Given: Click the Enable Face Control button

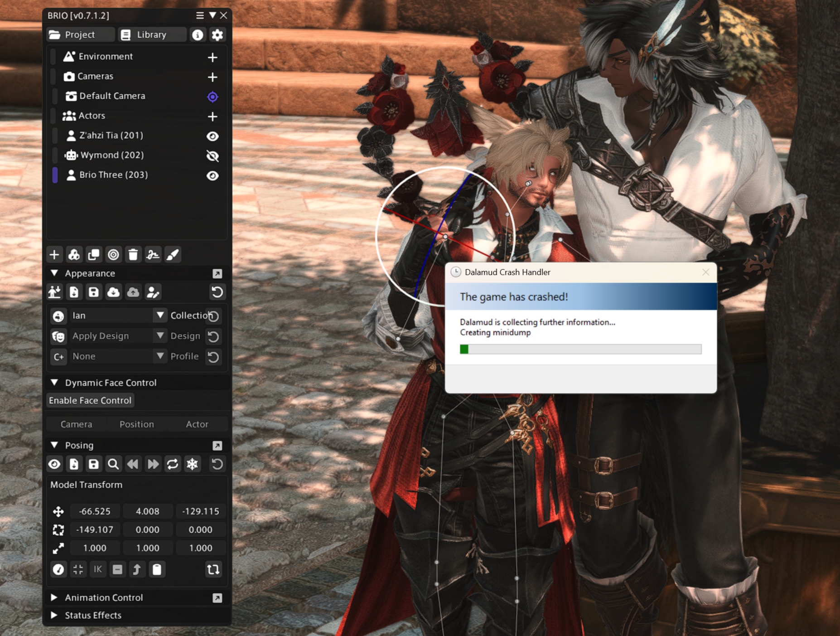Looking at the screenshot, I should coord(90,401).
